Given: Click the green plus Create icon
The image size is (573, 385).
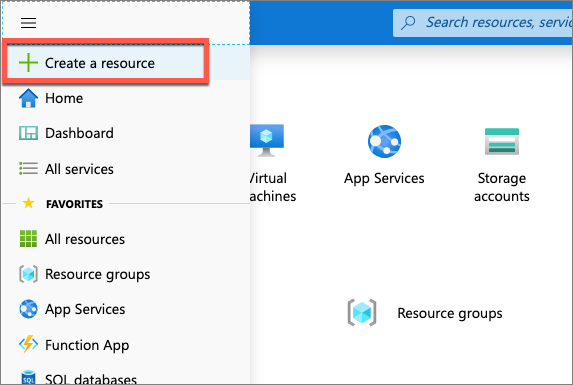Looking at the screenshot, I should 28,62.
